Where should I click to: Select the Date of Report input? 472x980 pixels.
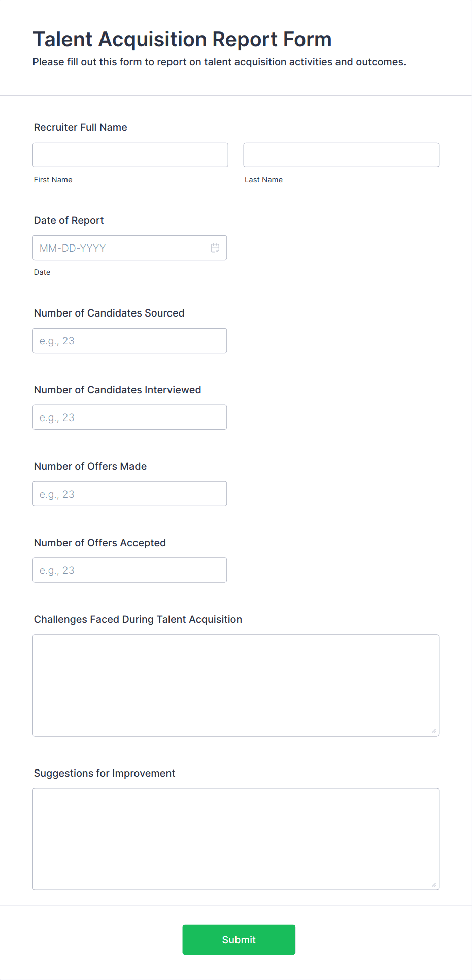click(x=122, y=248)
